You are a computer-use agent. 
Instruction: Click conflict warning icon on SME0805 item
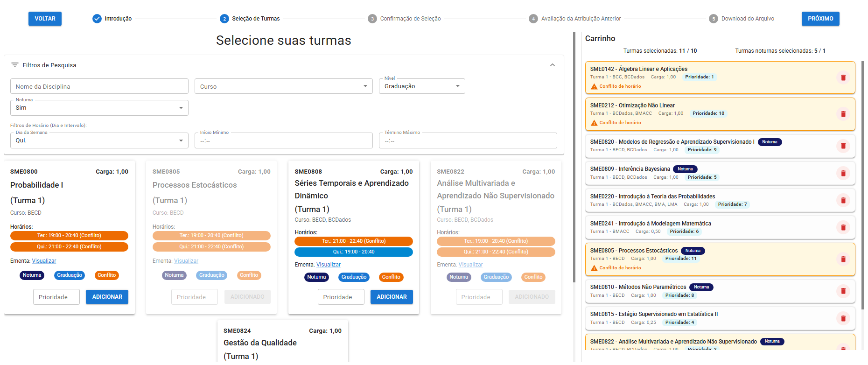594,268
